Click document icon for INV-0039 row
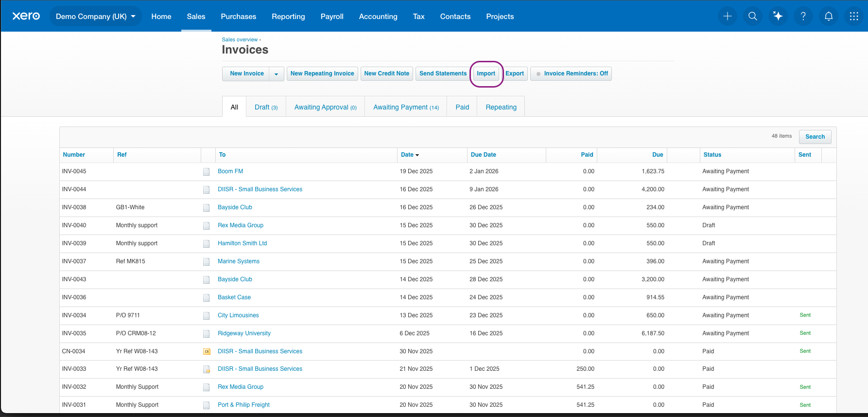868x417 pixels. click(x=207, y=244)
